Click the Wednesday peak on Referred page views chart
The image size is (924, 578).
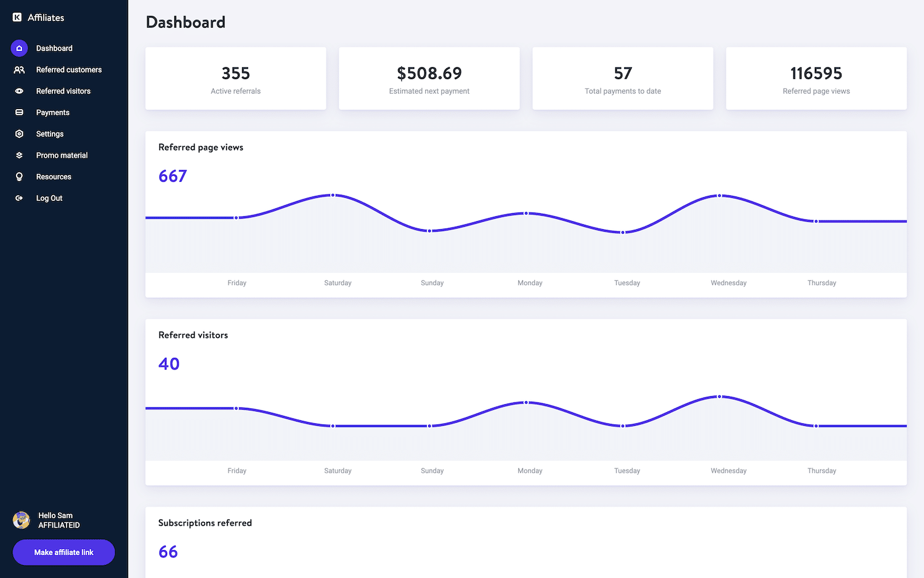719,195
